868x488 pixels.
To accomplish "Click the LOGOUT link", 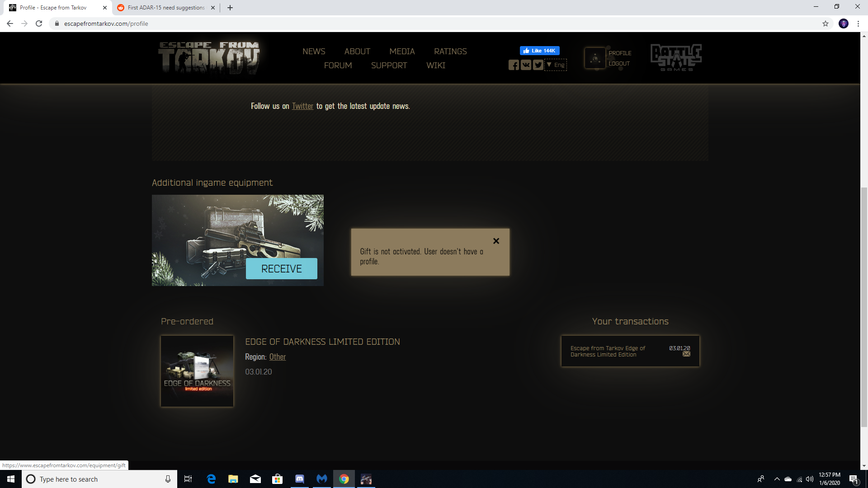I will click(619, 64).
